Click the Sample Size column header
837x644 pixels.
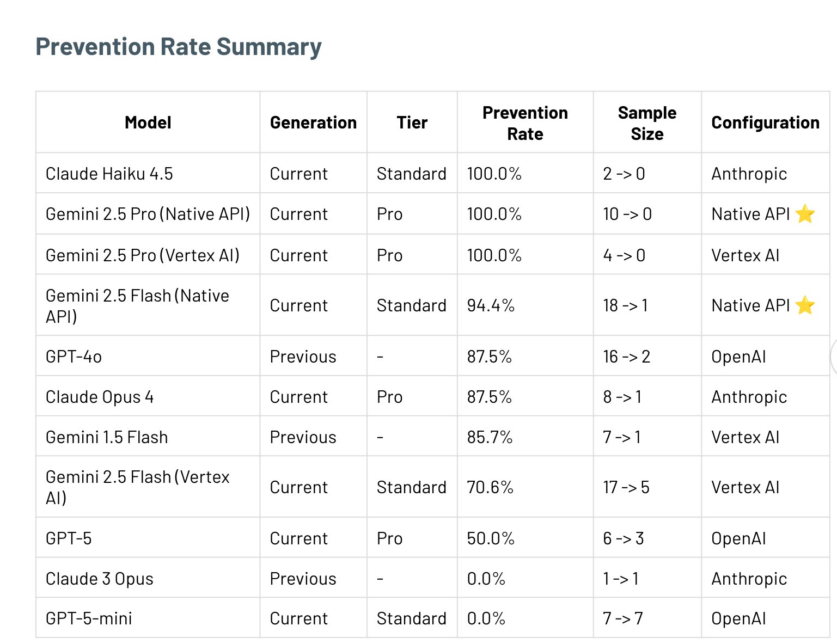647,123
